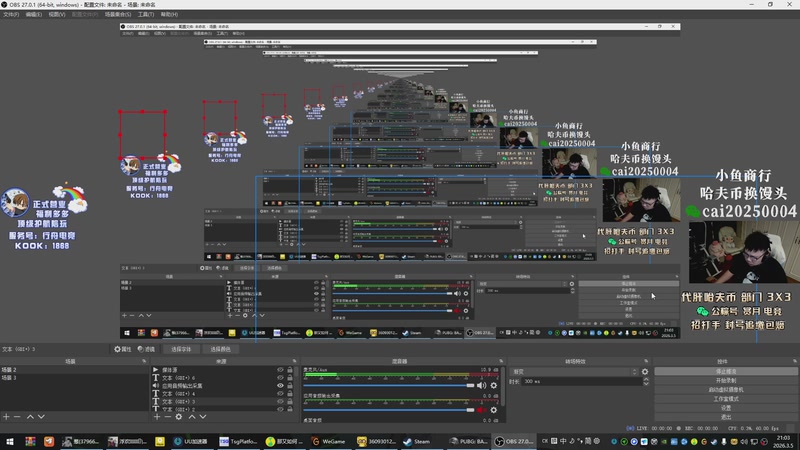Click the 工作室模式 button
800x450 pixels.
point(726,399)
